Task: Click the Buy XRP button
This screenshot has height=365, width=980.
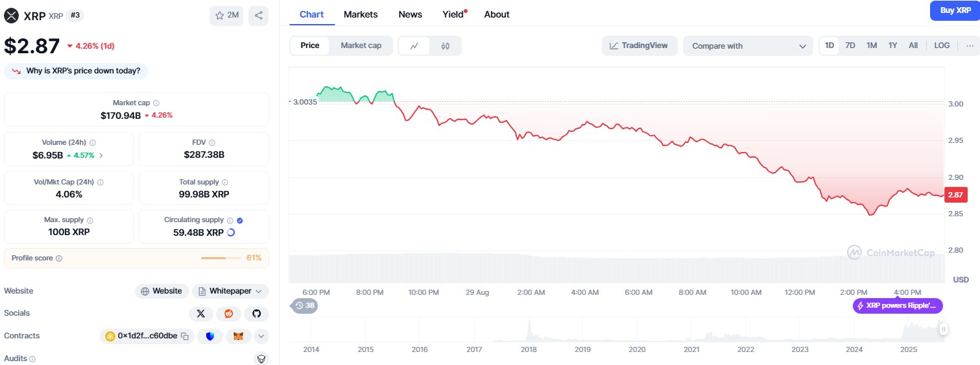Action: (955, 10)
